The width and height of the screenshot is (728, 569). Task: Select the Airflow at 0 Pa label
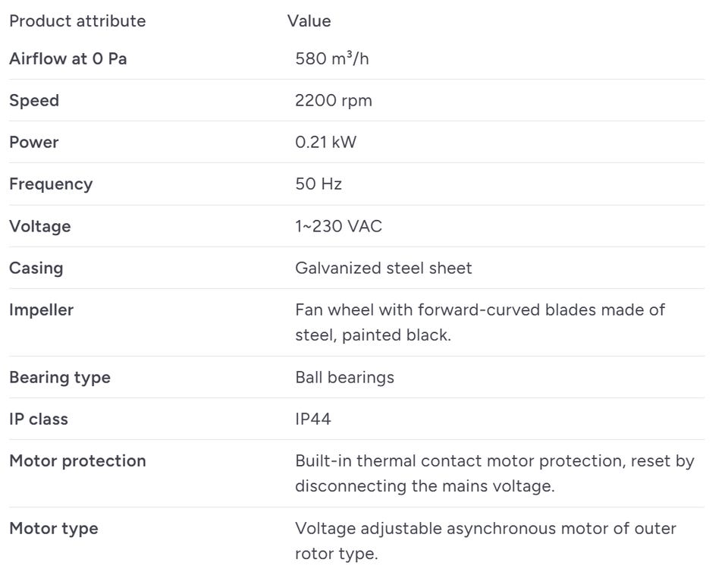click(x=67, y=58)
